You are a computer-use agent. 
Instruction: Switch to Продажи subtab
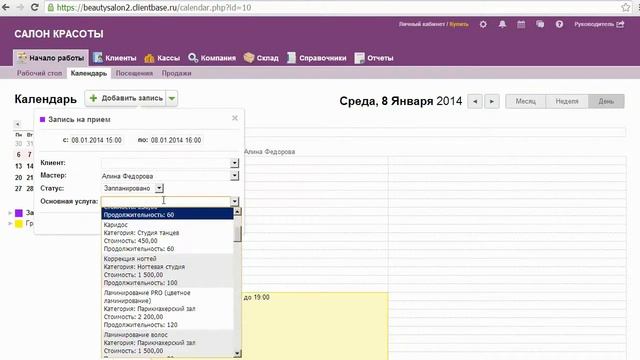176,73
